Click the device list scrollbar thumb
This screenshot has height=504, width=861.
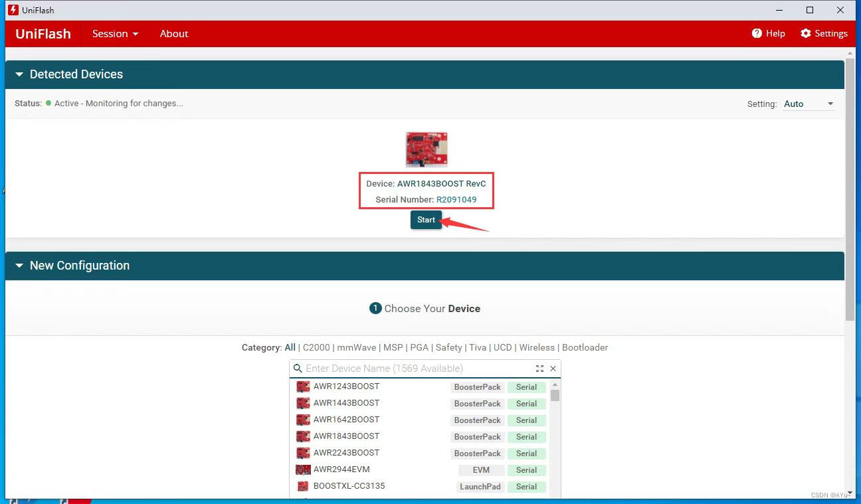(555, 396)
